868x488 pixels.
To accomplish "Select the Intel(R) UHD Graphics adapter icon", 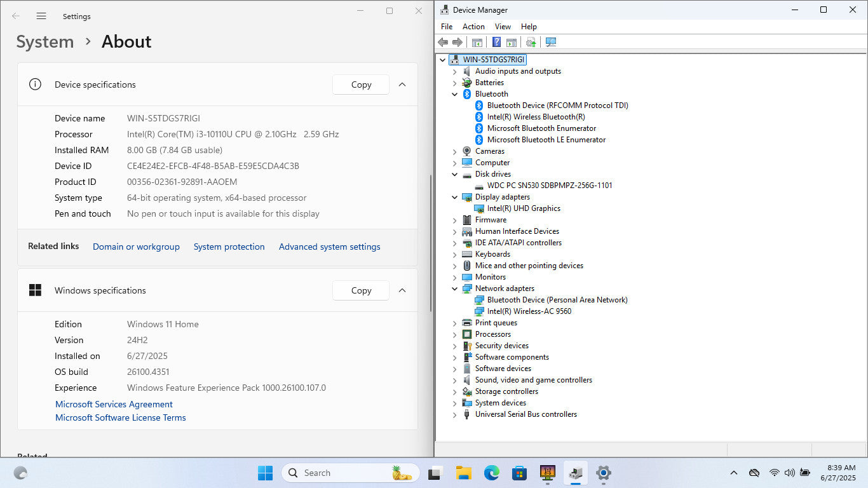I will [x=479, y=208].
